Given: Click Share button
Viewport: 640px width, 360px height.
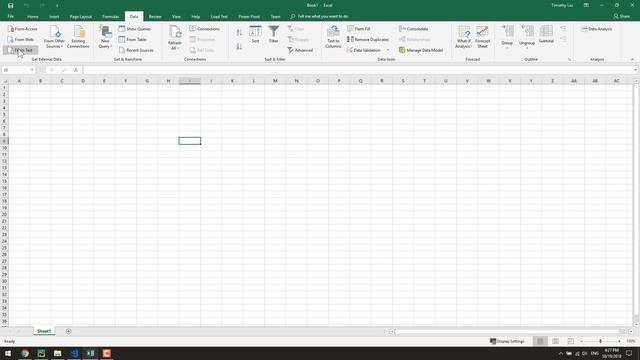Looking at the screenshot, I should 621,16.
